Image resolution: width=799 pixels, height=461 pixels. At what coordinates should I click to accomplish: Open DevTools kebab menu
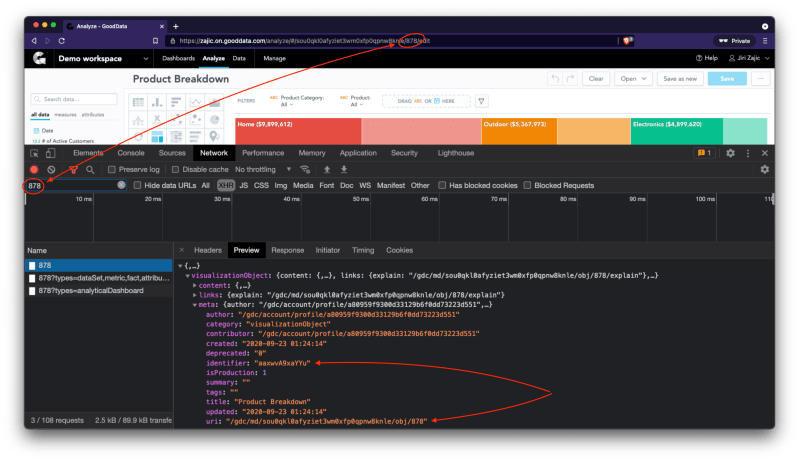click(x=748, y=153)
